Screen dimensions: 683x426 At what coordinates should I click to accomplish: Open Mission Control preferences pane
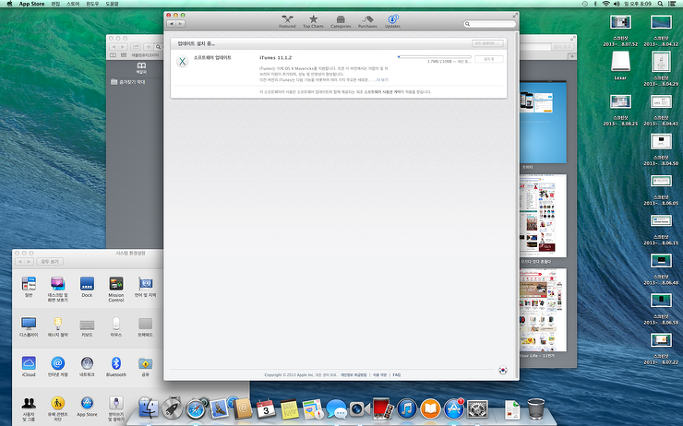[116, 289]
